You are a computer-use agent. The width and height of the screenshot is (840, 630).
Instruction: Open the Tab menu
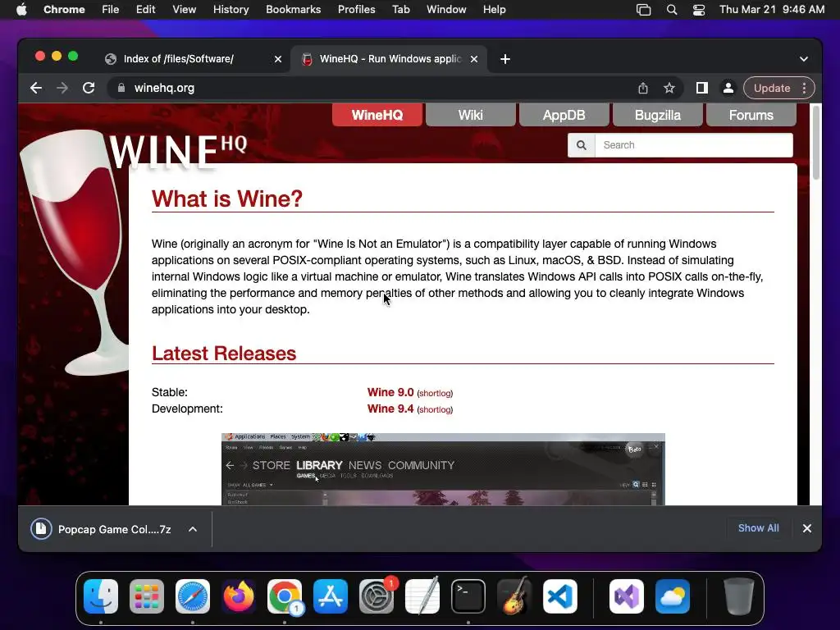click(400, 10)
